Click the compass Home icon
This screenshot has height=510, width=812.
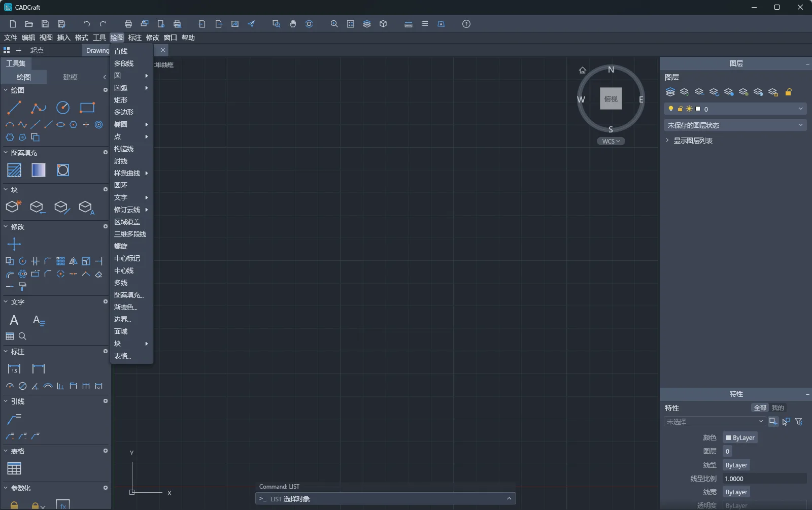tap(583, 70)
